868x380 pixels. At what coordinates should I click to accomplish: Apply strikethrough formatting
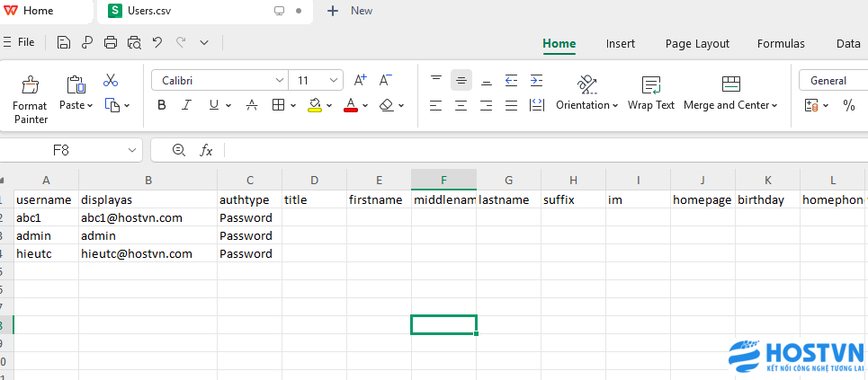pos(252,105)
